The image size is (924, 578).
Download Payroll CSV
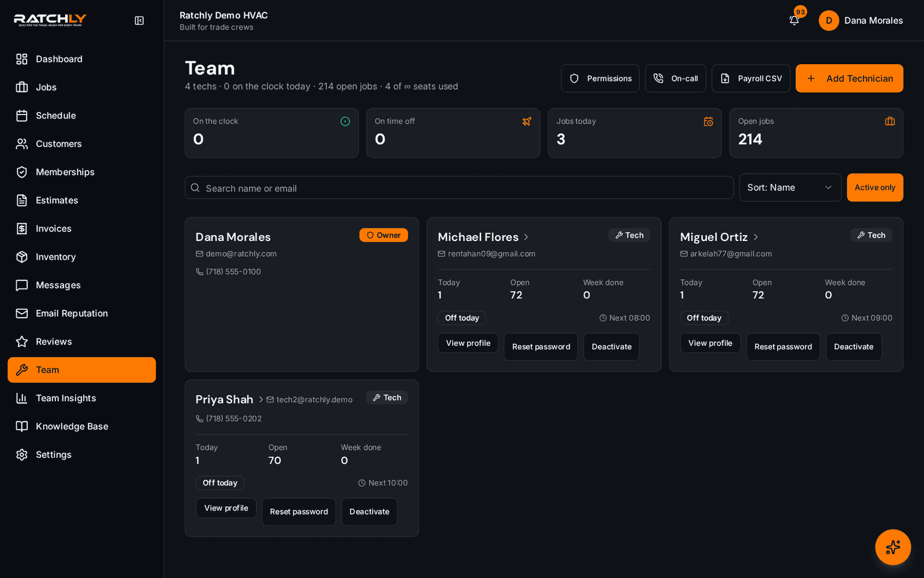click(751, 78)
